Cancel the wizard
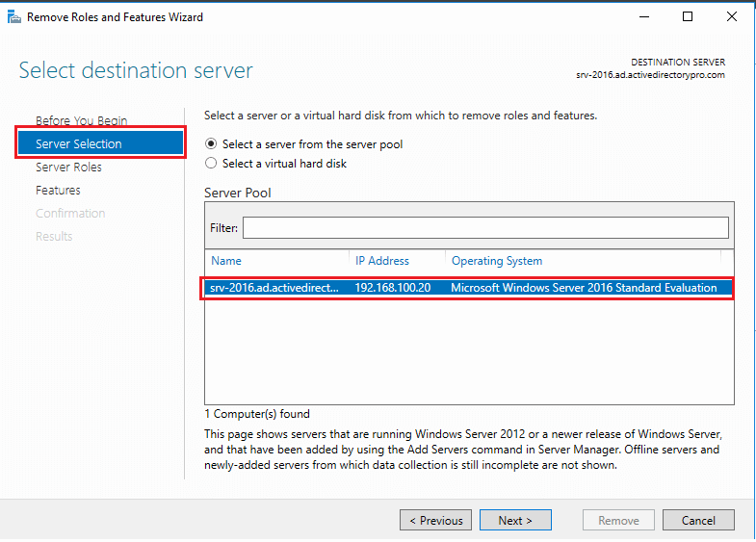This screenshot has height=542, width=756. pyautogui.click(x=698, y=520)
